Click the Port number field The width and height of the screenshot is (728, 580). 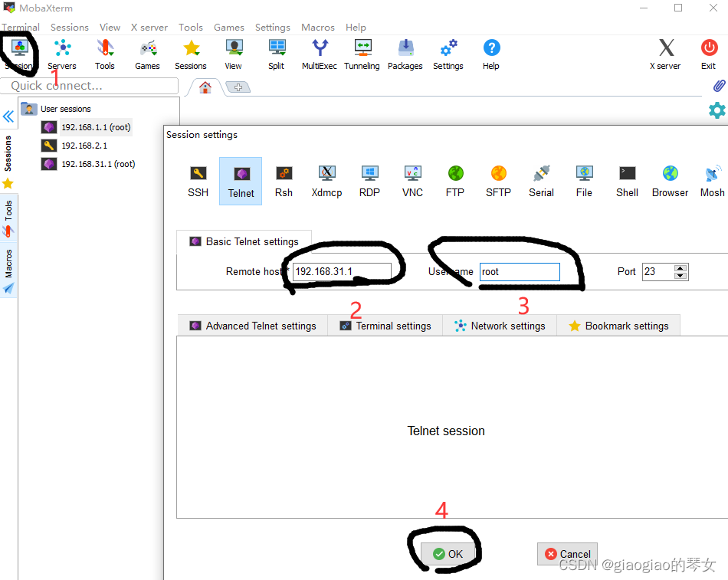(658, 272)
